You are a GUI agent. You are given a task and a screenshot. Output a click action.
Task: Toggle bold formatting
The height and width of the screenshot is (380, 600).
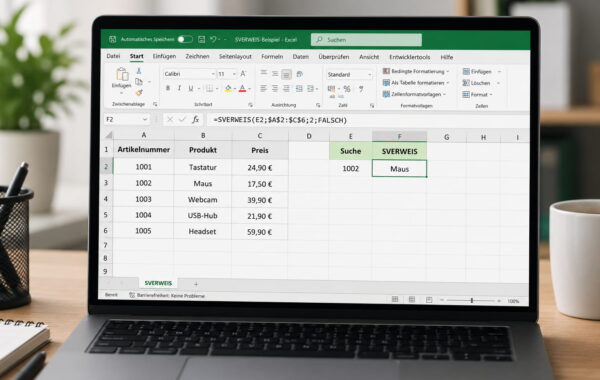168,88
